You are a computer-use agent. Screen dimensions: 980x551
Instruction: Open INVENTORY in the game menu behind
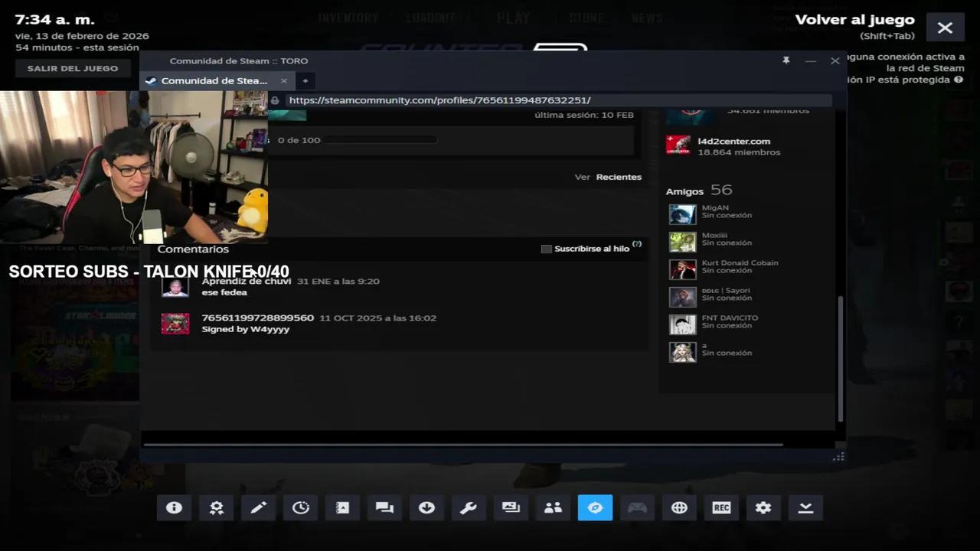[348, 18]
